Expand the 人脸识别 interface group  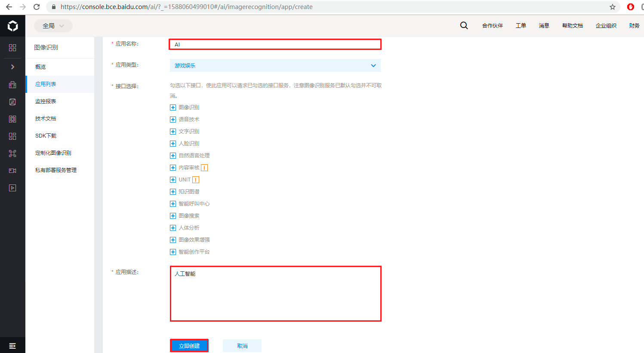(173, 144)
